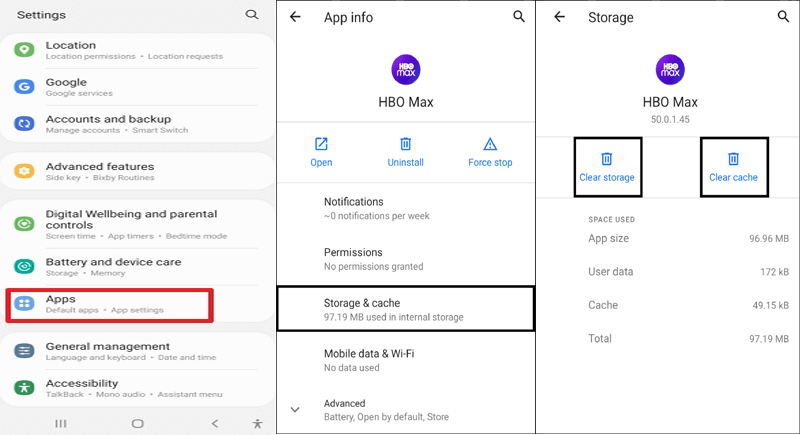This screenshot has height=435, width=800.
Task: Open Mobile data & Wi-Fi entry
Action: click(405, 359)
